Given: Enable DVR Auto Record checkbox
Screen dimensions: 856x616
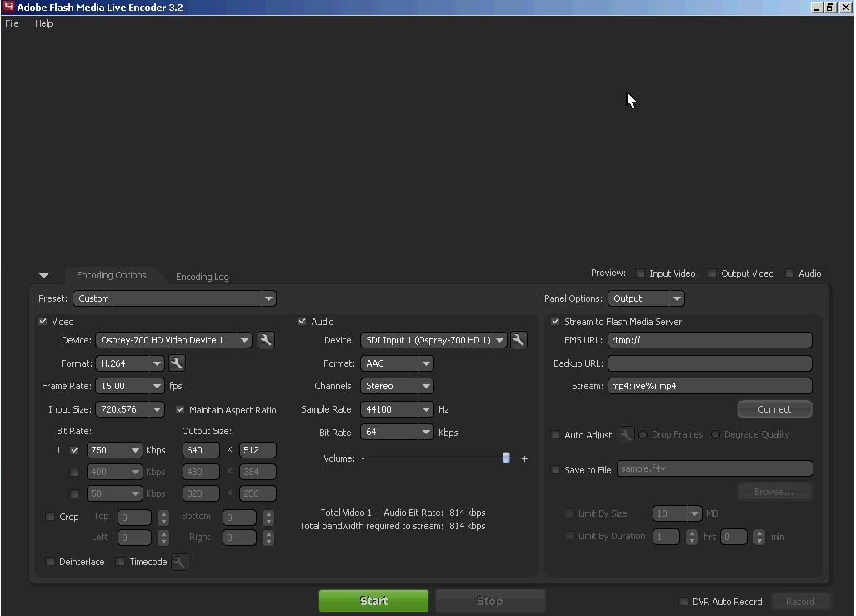Looking at the screenshot, I should pos(683,601).
